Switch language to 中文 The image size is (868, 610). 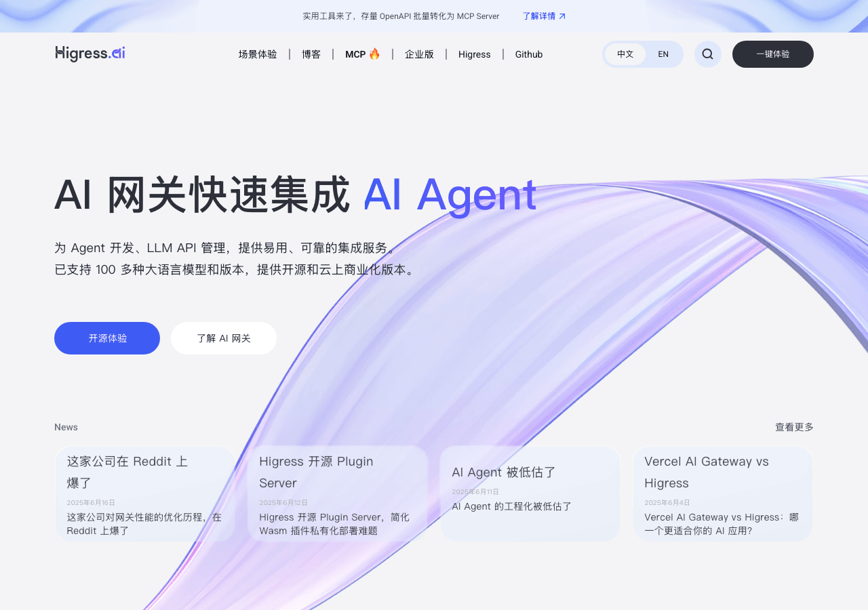[x=625, y=54]
